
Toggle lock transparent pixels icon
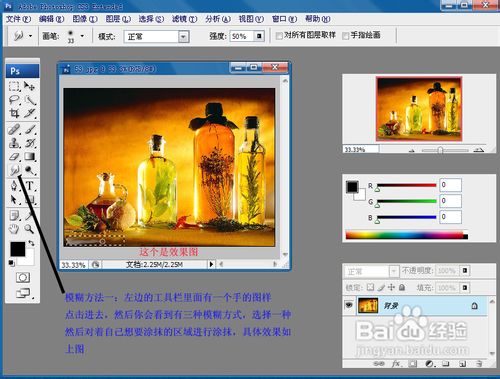[x=370, y=287]
